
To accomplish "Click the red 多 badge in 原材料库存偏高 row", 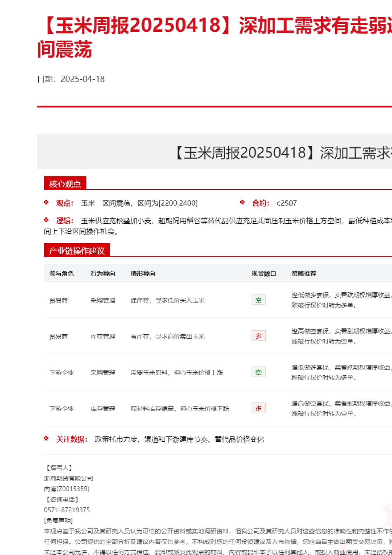I will click(258, 408).
